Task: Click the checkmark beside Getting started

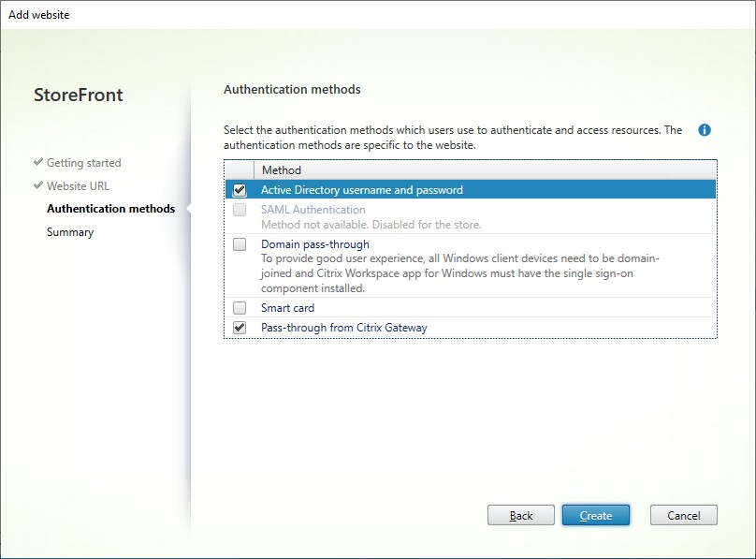Action: coord(38,162)
